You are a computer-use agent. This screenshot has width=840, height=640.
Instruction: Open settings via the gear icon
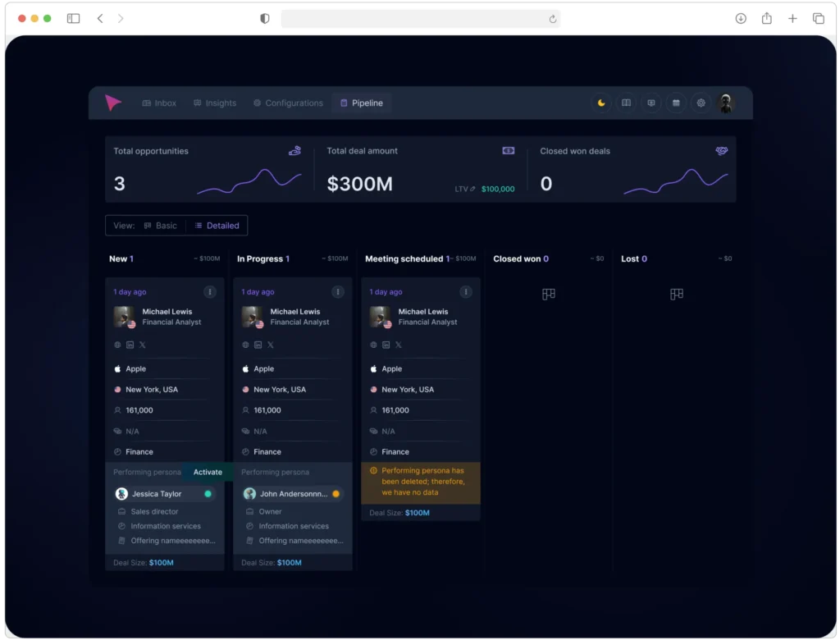[x=701, y=103]
